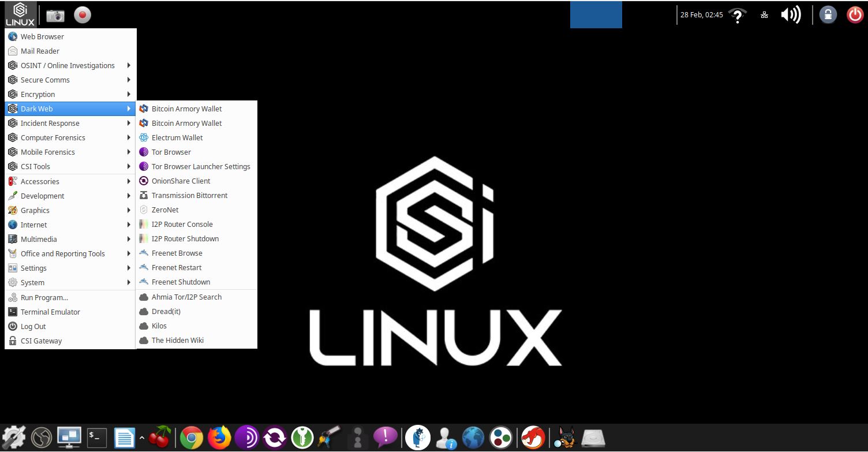Viewport: 868px width, 452px height.
Task: Choose Log Out from the menu
Action: pos(33,326)
